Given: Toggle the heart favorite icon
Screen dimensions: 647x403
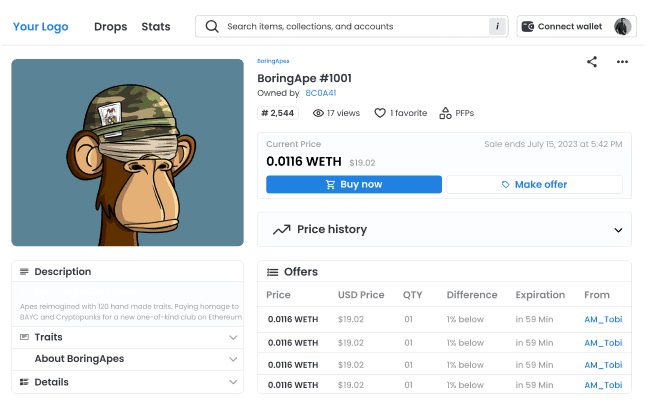Looking at the screenshot, I should point(380,113).
